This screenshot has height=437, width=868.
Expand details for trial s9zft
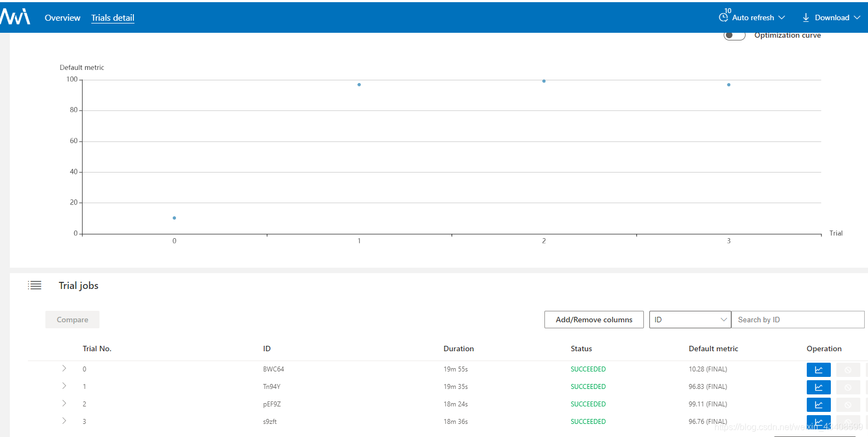pos(64,421)
